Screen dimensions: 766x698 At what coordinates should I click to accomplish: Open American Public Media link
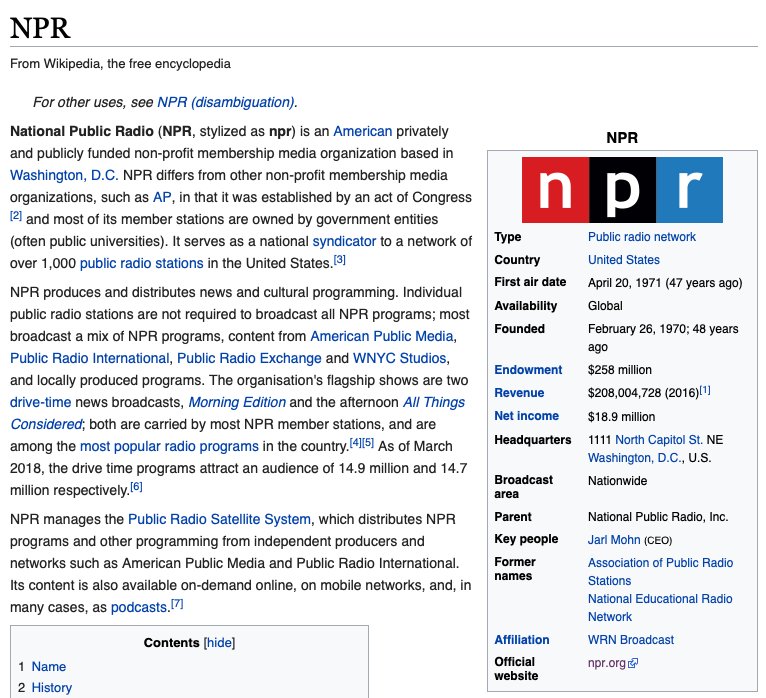tap(382, 337)
